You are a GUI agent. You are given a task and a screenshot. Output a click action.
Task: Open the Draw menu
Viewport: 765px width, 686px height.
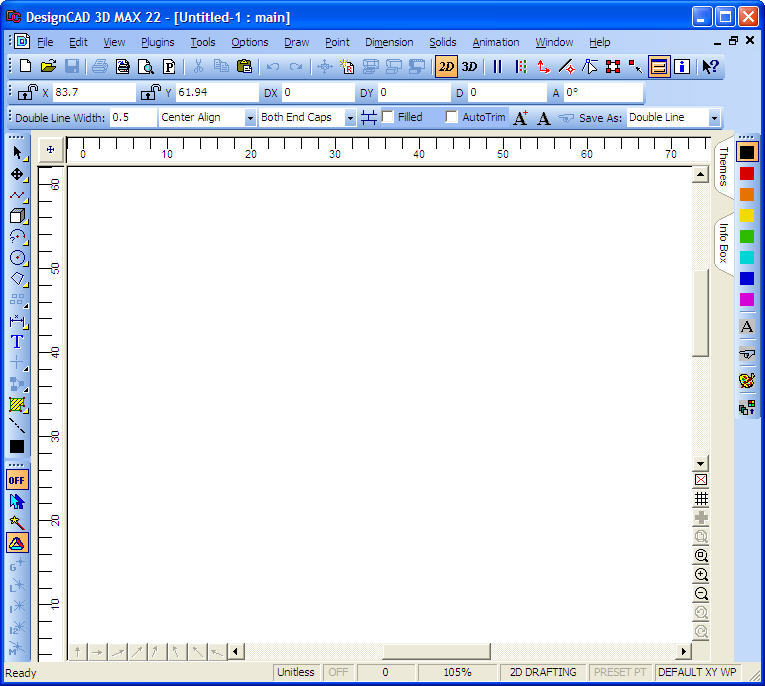point(297,42)
